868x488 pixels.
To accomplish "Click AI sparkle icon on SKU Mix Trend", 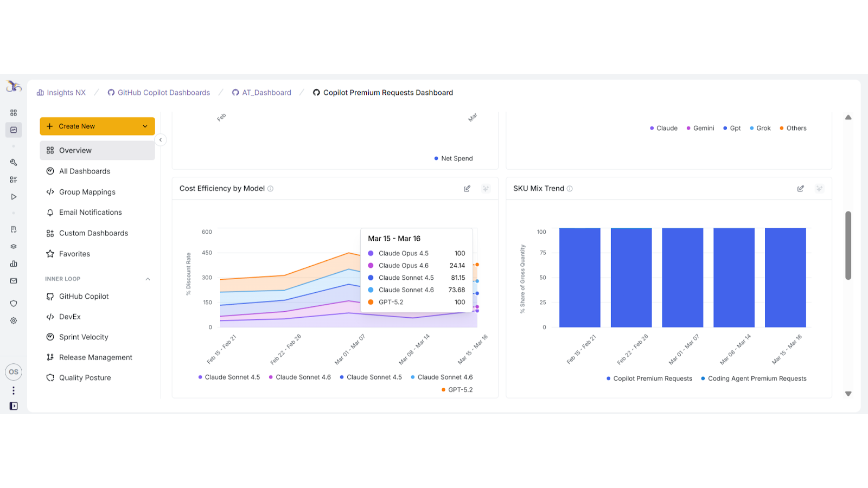I will click(819, 189).
